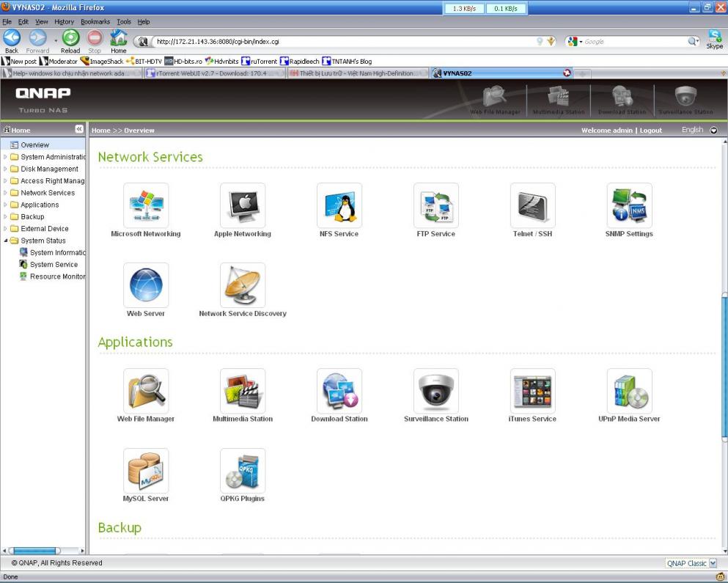The width and height of the screenshot is (728, 583).
Task: Expand System Administration tree node
Action: point(5,157)
